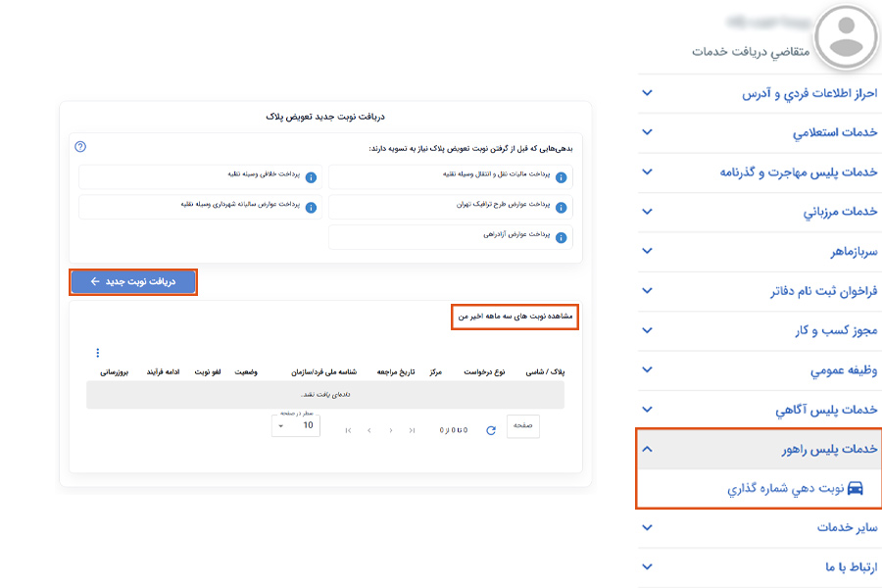The image size is (882, 588).
Task: Expand the سربازماهر sidebar section
Action: (x=759, y=251)
